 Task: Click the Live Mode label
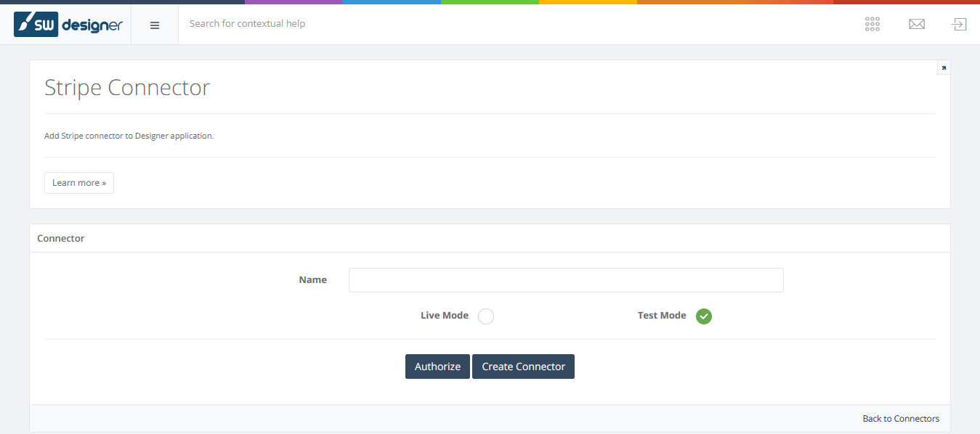click(445, 316)
